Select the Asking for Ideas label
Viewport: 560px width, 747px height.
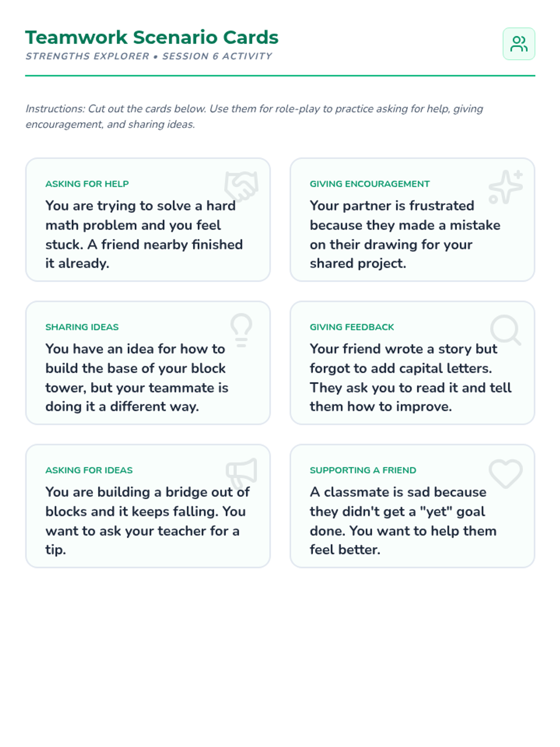point(89,470)
